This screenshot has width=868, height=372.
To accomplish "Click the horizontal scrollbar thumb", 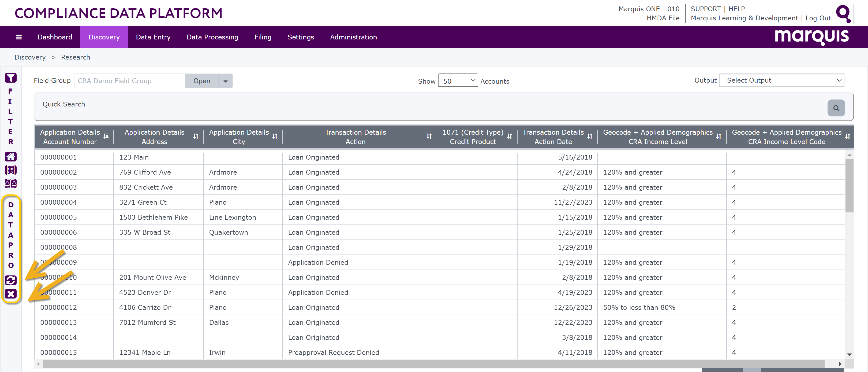I will pyautogui.click(x=433, y=364).
